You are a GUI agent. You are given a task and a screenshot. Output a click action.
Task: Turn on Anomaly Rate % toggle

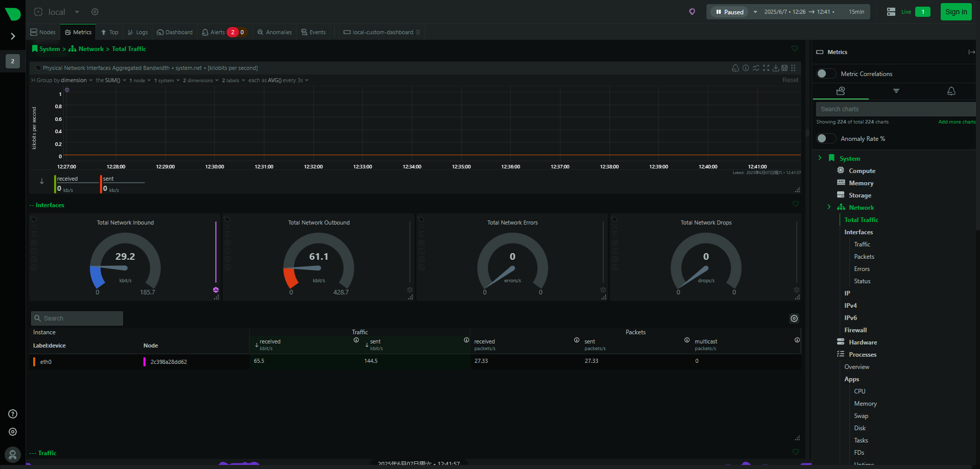pyautogui.click(x=825, y=139)
